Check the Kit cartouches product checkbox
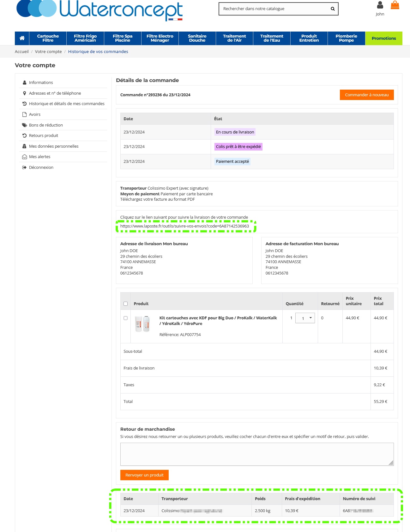Image resolution: width=410 pixels, height=532 pixels. 125,318
